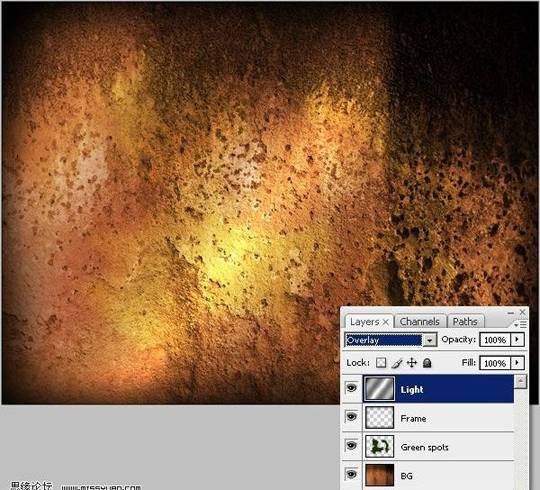
Task: Click the lock transparent pixels icon
Action: 381,363
